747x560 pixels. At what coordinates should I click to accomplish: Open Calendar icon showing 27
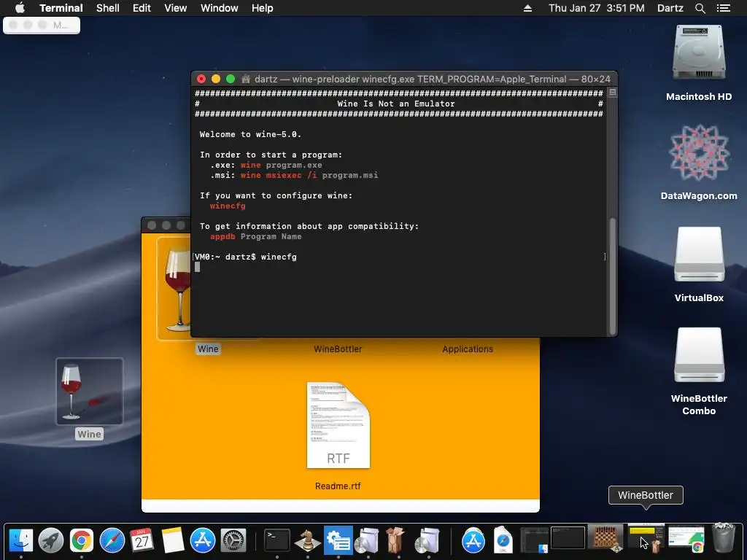click(x=142, y=540)
